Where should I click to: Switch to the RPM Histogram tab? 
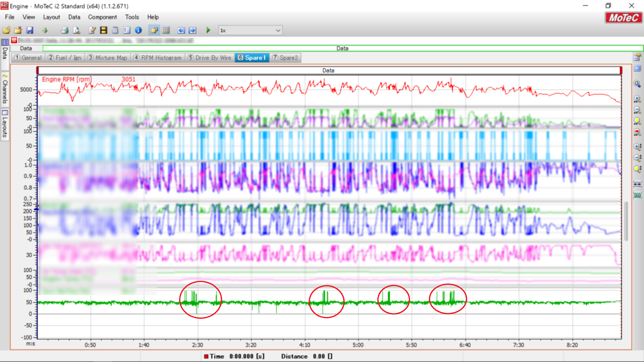158,58
